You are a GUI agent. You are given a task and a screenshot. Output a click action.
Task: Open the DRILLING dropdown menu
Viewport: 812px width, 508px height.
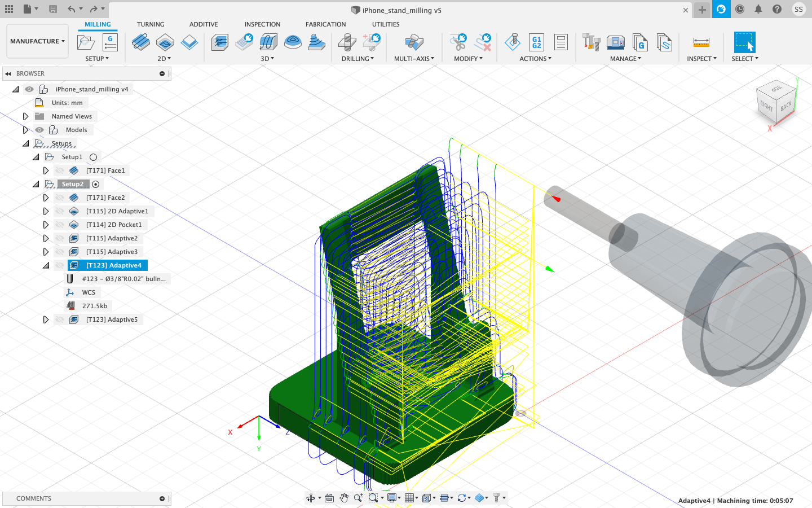[358, 59]
